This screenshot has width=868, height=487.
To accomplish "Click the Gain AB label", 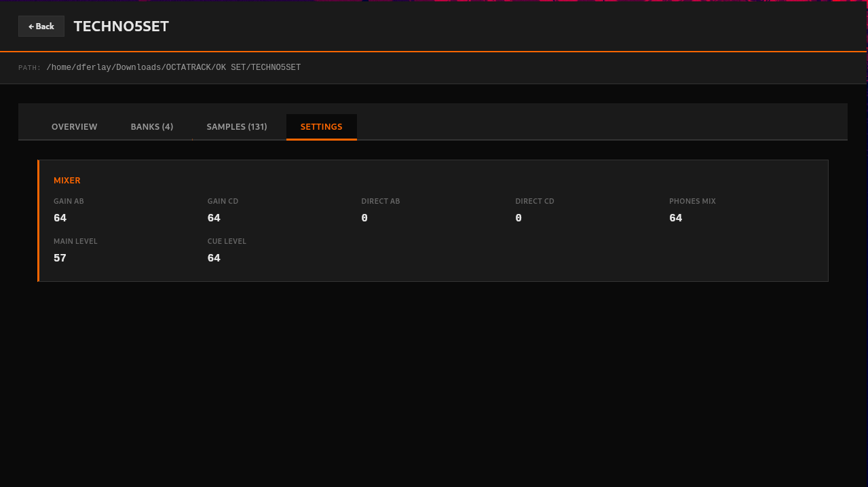I will pyautogui.click(x=69, y=202).
